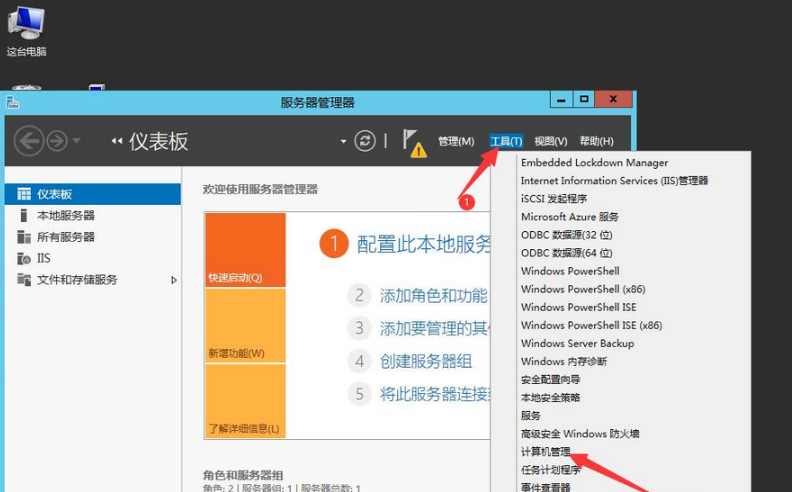Select All Servers in sidebar
Viewport: 792px width, 492px height.
[x=65, y=237]
